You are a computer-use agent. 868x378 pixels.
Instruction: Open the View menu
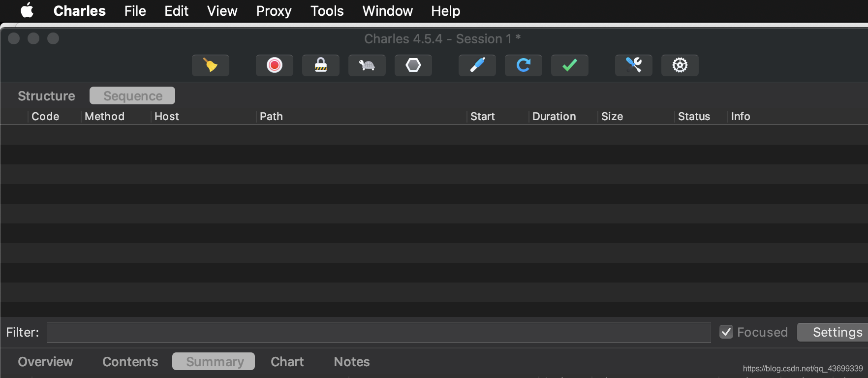coord(222,11)
